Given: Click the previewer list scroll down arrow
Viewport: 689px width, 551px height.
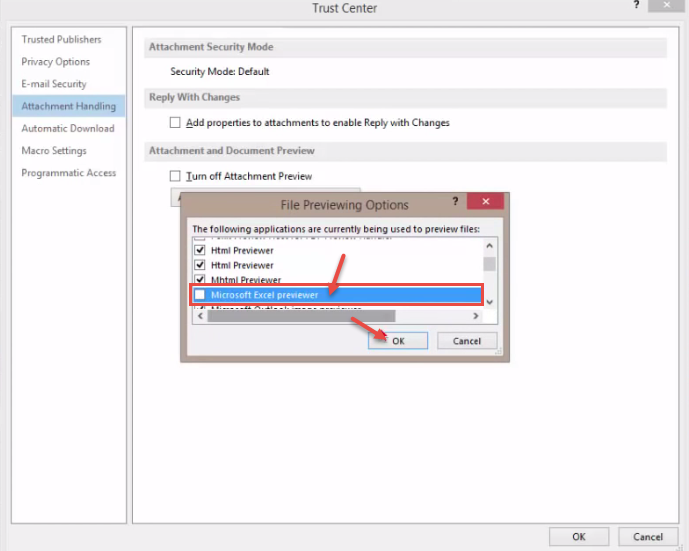Looking at the screenshot, I should [x=490, y=302].
